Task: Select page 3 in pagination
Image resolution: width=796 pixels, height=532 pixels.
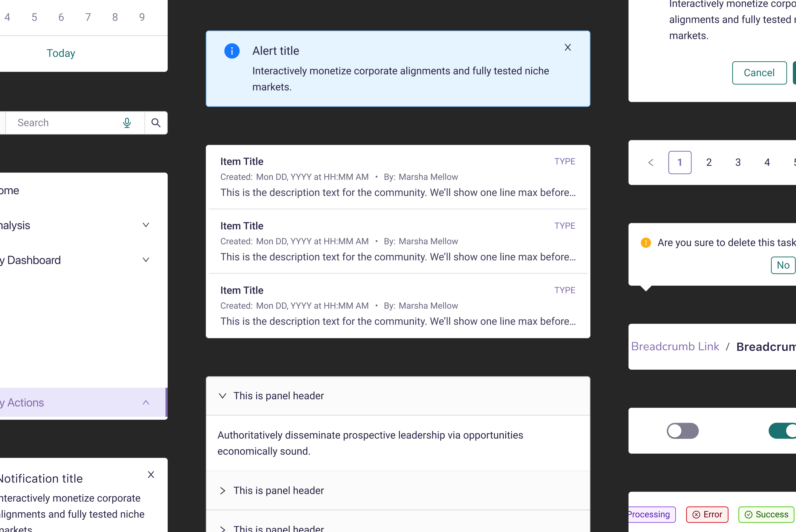Action: pos(738,163)
